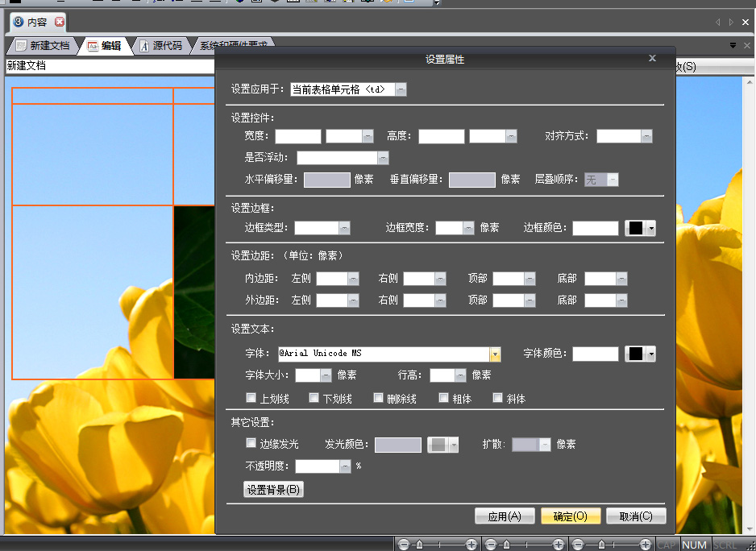This screenshot has width=756, height=551.
Task: Click minus icon on middle status bar slider
Action: click(x=491, y=545)
